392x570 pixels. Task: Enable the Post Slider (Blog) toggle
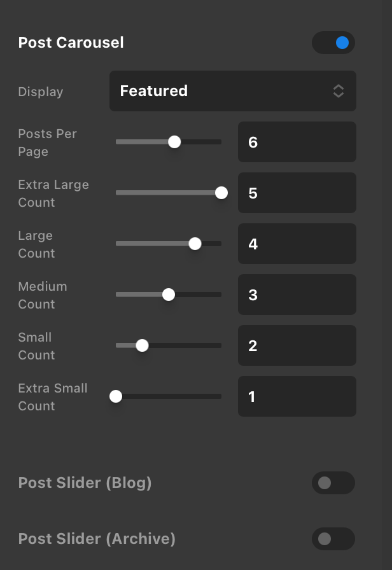(333, 483)
